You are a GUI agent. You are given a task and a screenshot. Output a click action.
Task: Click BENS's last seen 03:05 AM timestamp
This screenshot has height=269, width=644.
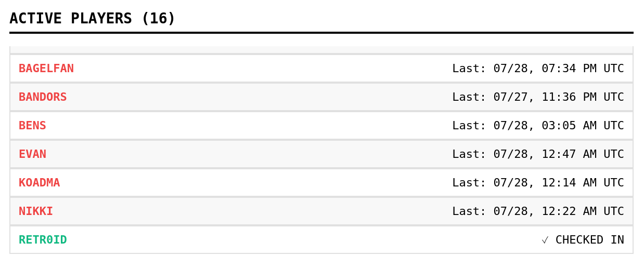[x=538, y=126]
